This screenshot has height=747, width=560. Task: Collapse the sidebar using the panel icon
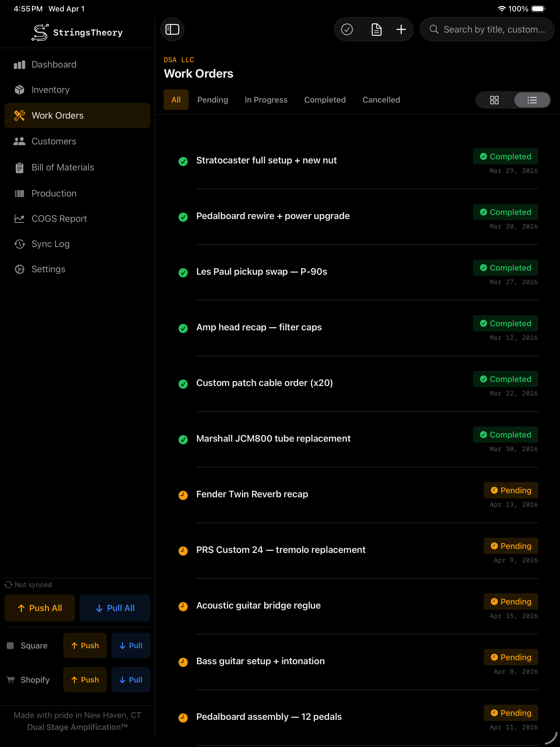(x=172, y=29)
